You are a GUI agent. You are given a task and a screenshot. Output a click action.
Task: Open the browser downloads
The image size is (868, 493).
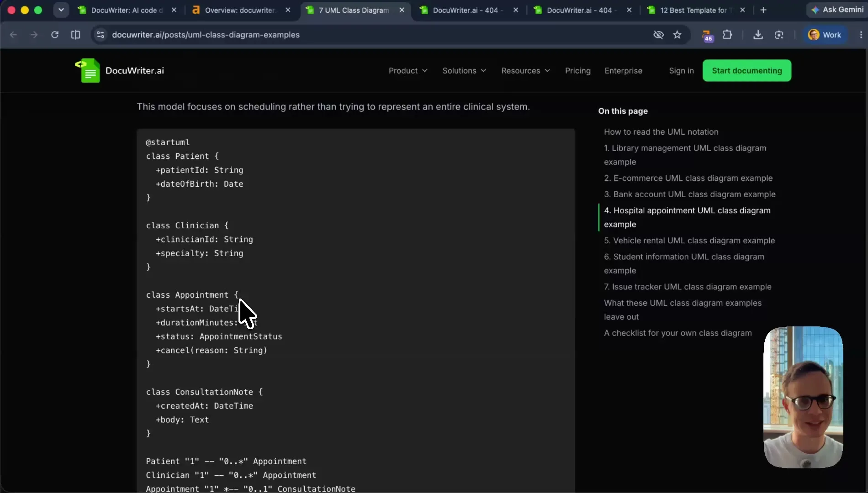click(758, 35)
